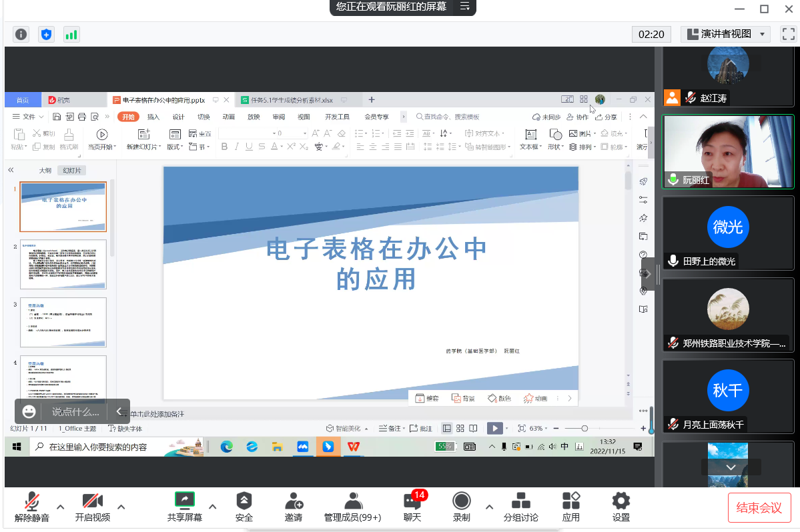Open Microsoft Edge from the taskbar
800x532 pixels.
[x=227, y=447]
